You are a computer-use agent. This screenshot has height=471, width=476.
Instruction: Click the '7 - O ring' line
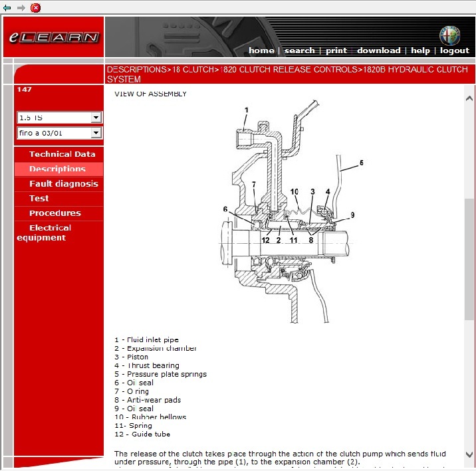(132, 391)
